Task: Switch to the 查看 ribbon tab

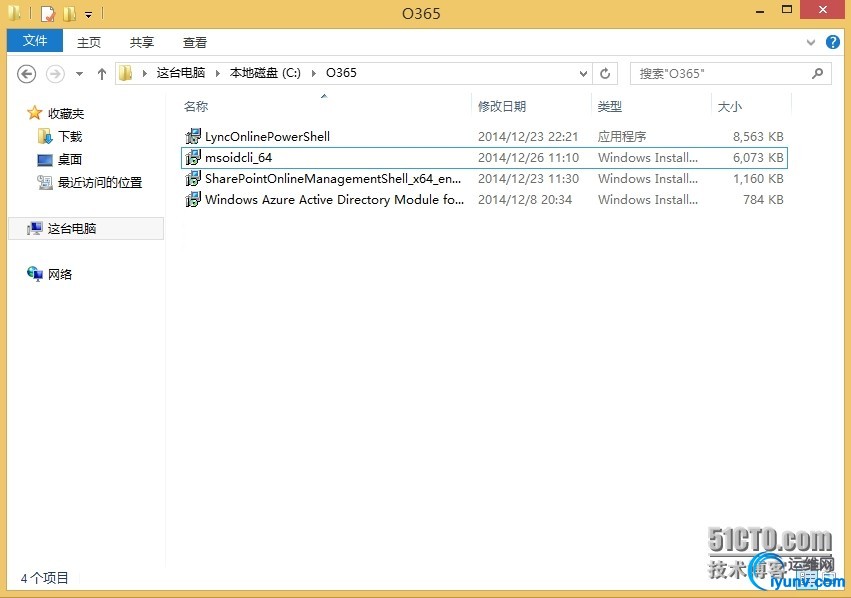Action: tap(195, 42)
